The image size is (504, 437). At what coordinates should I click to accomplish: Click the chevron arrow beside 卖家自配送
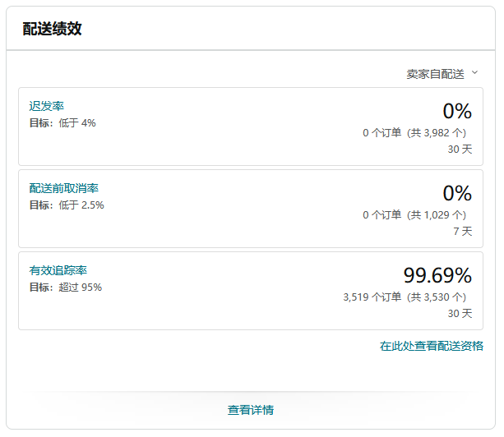(474, 72)
